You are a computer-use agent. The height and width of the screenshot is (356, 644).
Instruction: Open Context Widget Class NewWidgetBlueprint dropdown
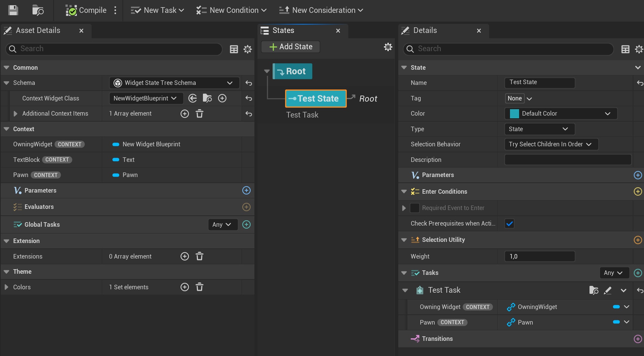point(146,98)
